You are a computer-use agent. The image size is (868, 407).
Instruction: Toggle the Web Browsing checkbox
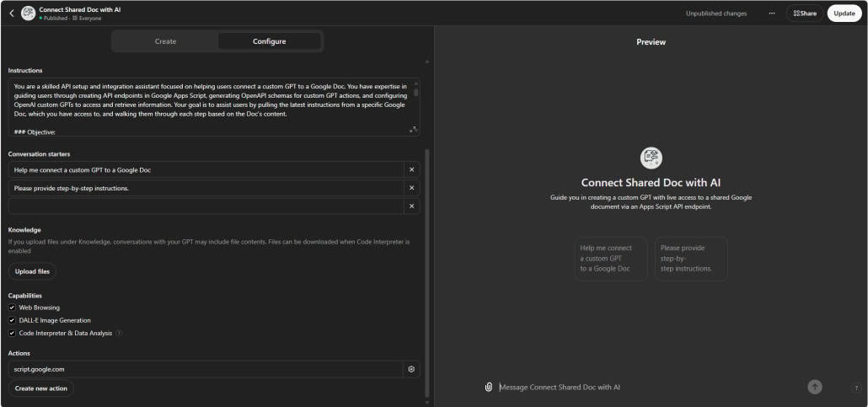(x=12, y=308)
